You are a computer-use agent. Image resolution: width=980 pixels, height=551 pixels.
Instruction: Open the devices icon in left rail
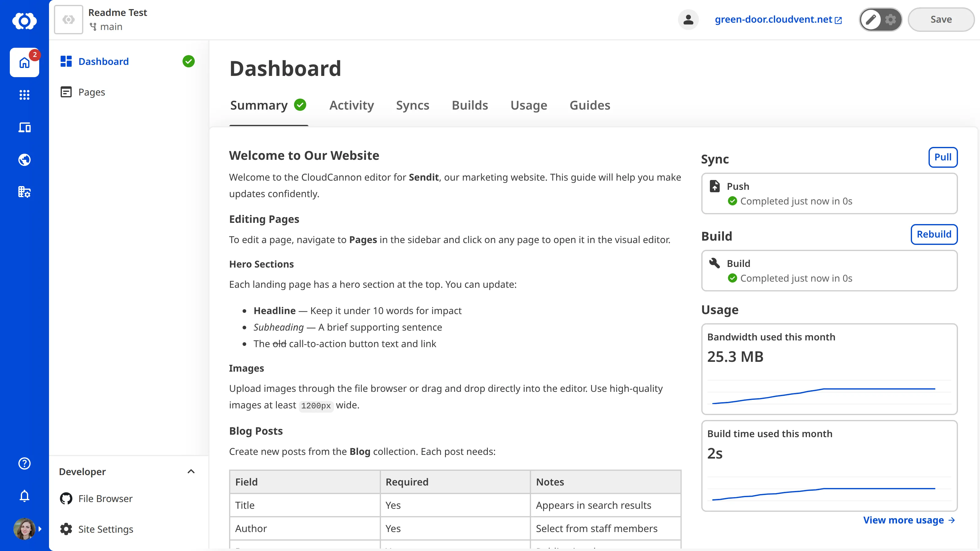click(24, 127)
